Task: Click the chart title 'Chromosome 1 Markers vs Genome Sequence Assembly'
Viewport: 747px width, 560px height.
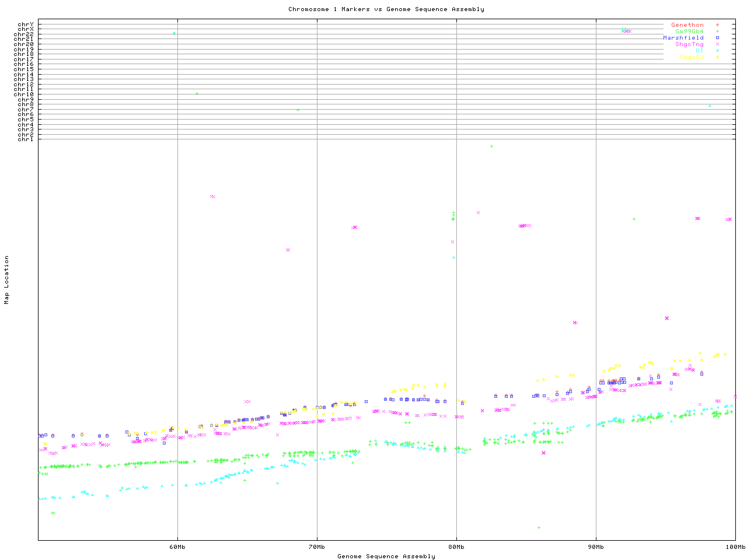Action: (386, 9)
